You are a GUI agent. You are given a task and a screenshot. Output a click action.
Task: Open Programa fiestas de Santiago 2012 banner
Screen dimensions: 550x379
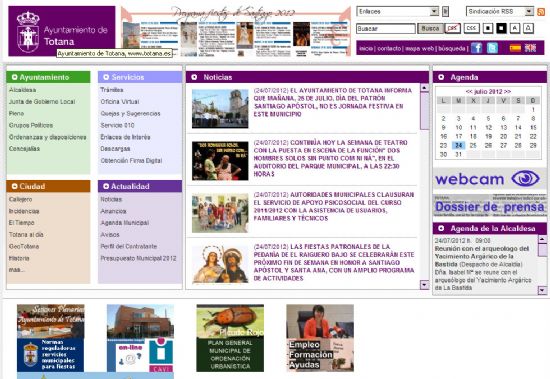[x=236, y=32]
